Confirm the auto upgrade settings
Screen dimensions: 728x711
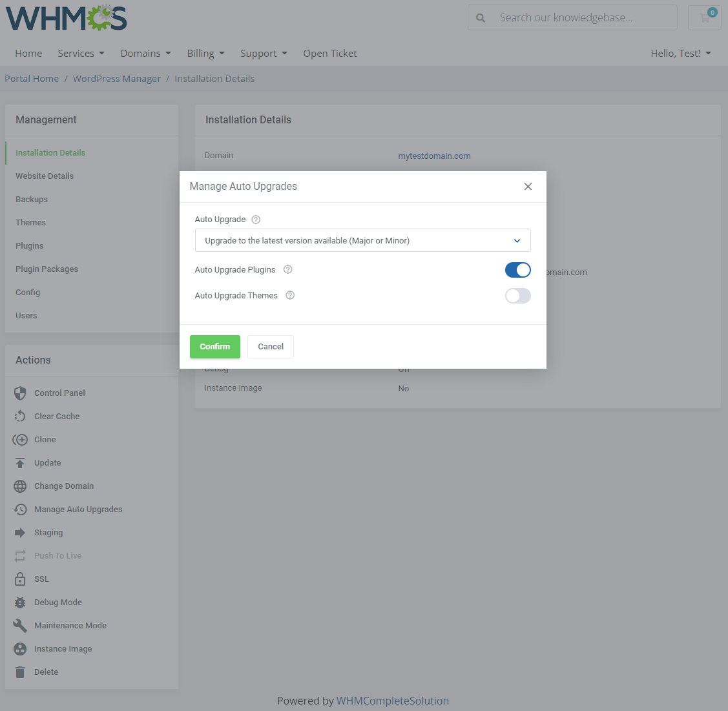click(214, 346)
